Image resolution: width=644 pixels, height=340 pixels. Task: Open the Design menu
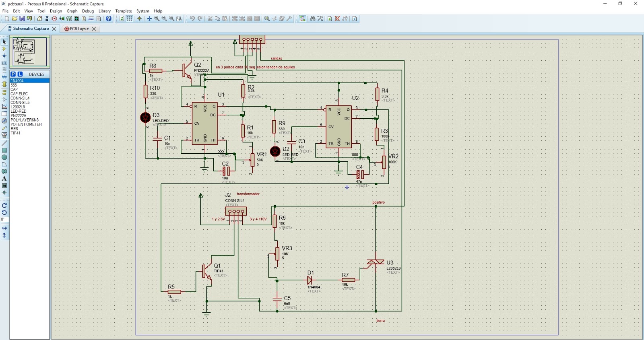(x=56, y=11)
